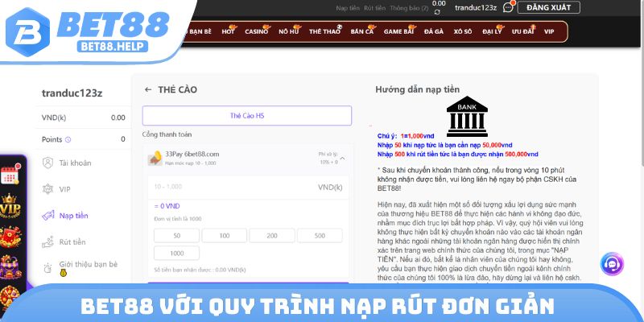This screenshot has height=322, width=644.
Task: Click the Tài khoản shield icon
Action: (48, 163)
